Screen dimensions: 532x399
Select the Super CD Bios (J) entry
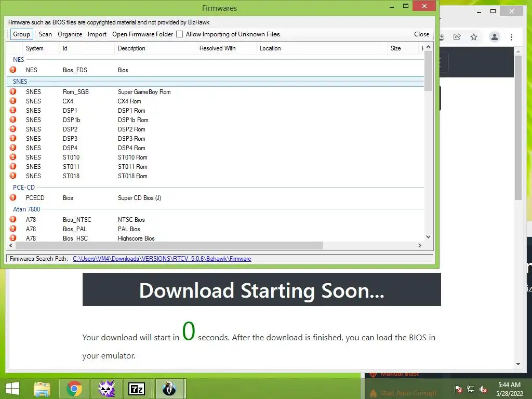click(x=139, y=198)
